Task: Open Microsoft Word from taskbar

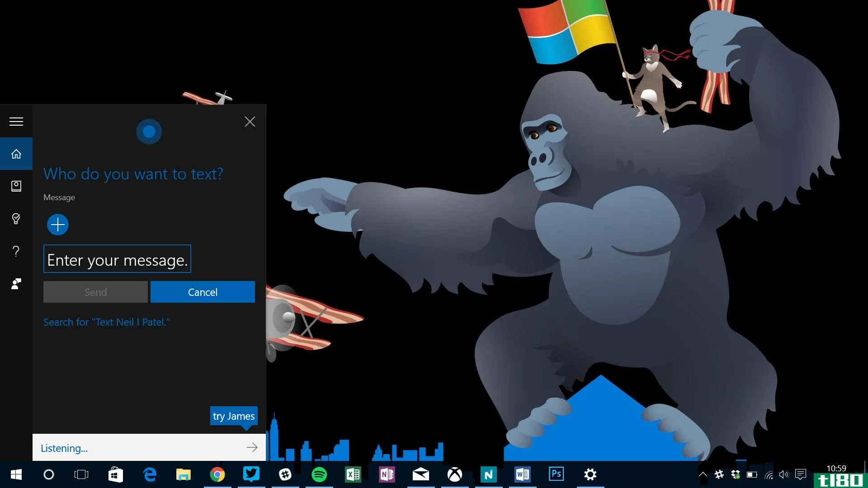Action: tap(523, 474)
